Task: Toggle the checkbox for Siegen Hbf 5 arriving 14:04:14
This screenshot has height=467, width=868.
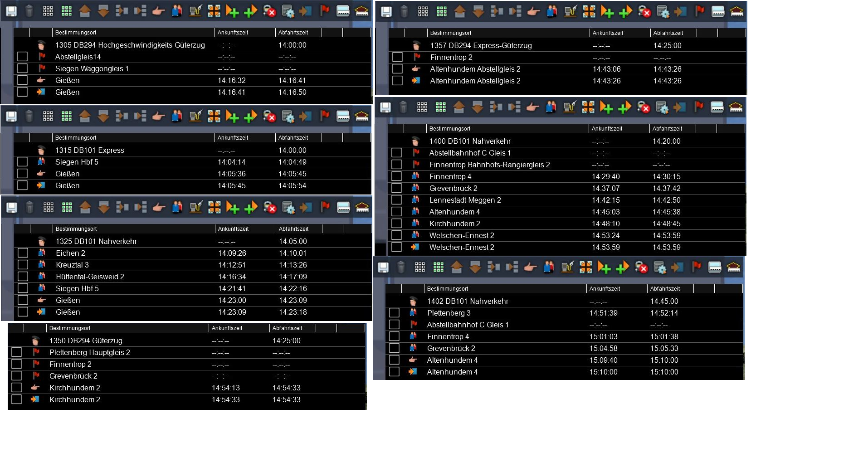Action: coord(22,162)
